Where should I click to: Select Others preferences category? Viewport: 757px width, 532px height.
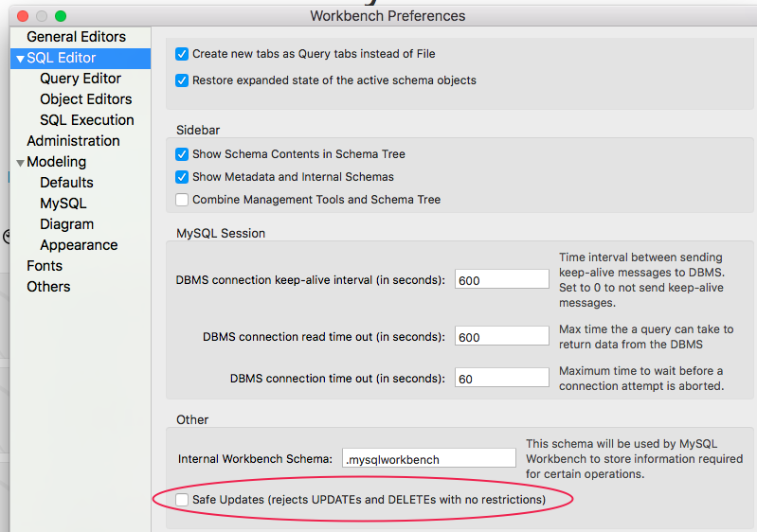click(x=48, y=287)
